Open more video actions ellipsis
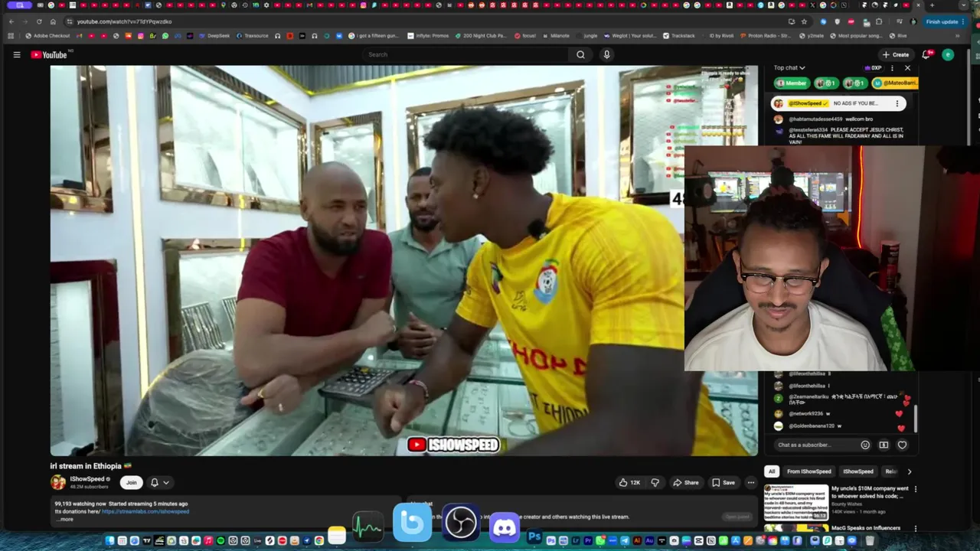 click(751, 482)
